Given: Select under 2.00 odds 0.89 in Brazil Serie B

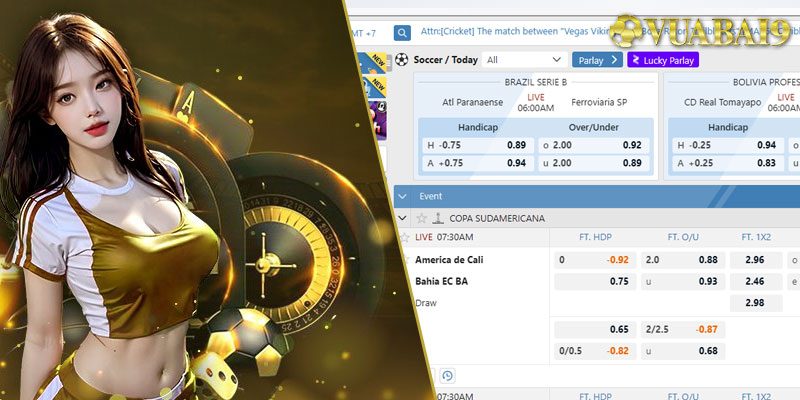Looking at the screenshot, I should tap(593, 163).
